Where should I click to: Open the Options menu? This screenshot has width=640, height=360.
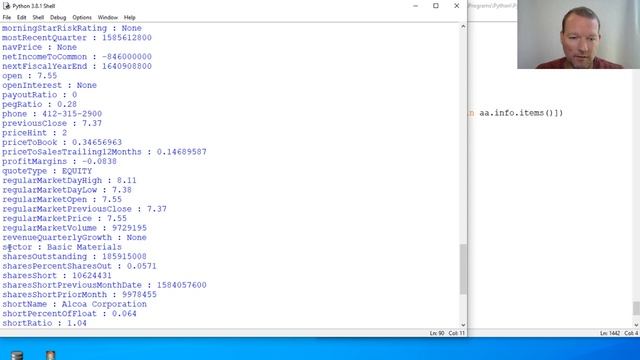pyautogui.click(x=82, y=18)
